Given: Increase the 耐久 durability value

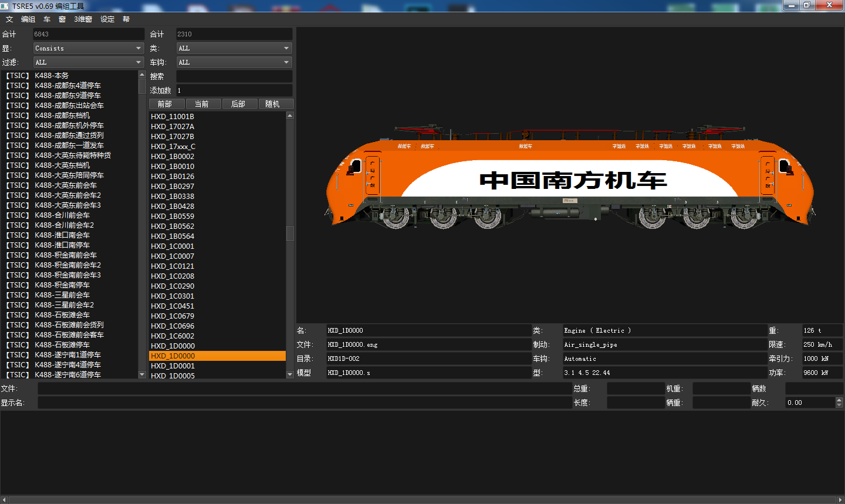Looking at the screenshot, I should (839, 400).
